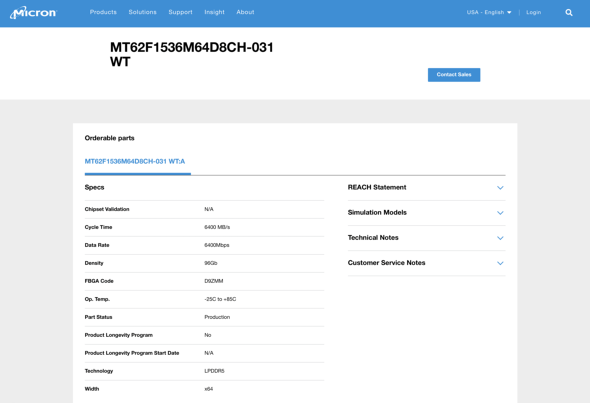Image resolution: width=590 pixels, height=403 pixels.
Task: Open the Support menu
Action: (180, 12)
